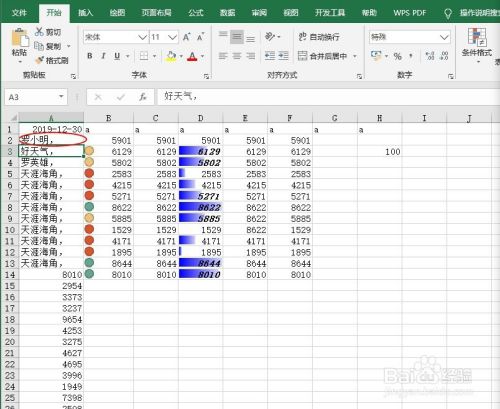Open Clipboard group dialog launcher

(x=73, y=76)
